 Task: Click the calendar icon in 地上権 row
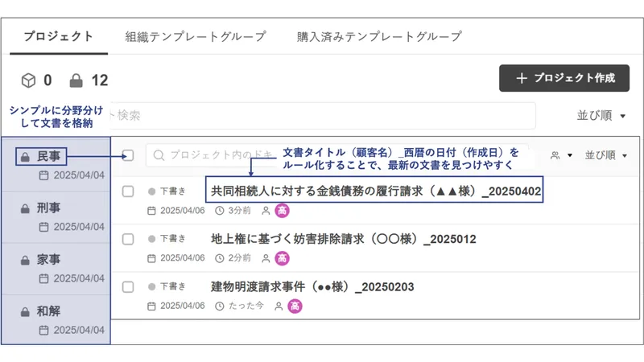(151, 258)
